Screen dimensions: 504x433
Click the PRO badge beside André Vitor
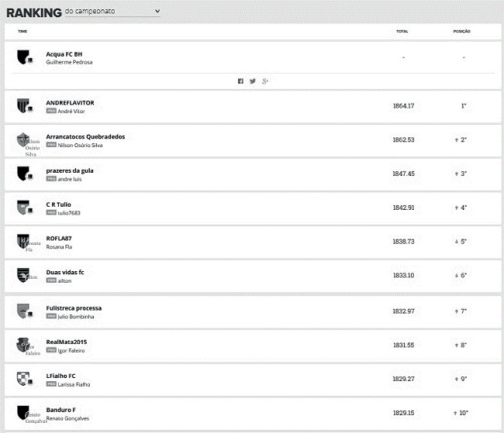51,112
